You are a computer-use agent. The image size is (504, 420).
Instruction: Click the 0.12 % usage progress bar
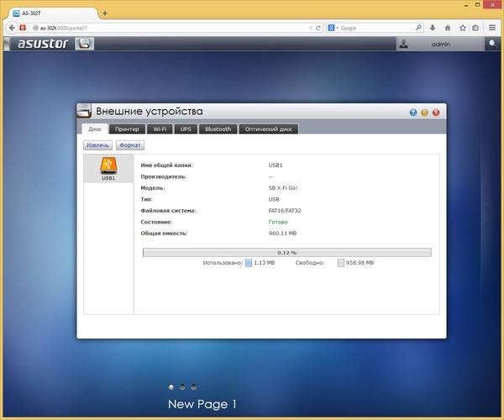click(287, 253)
